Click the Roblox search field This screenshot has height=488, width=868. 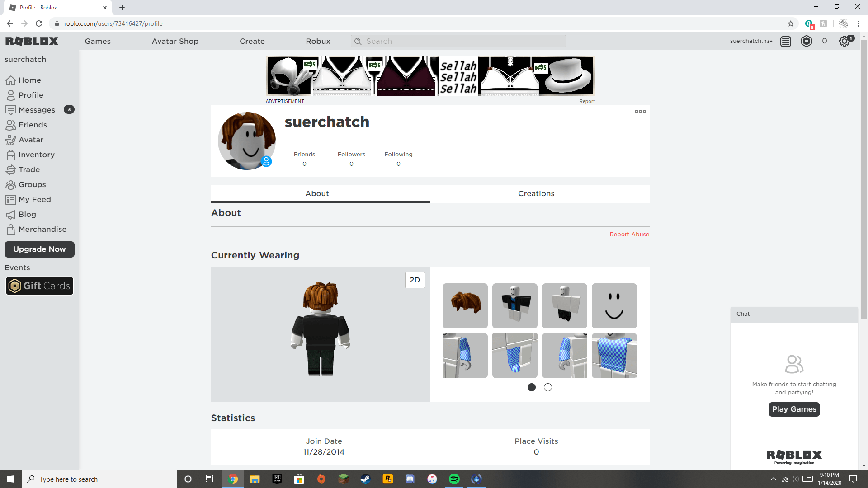[458, 41]
